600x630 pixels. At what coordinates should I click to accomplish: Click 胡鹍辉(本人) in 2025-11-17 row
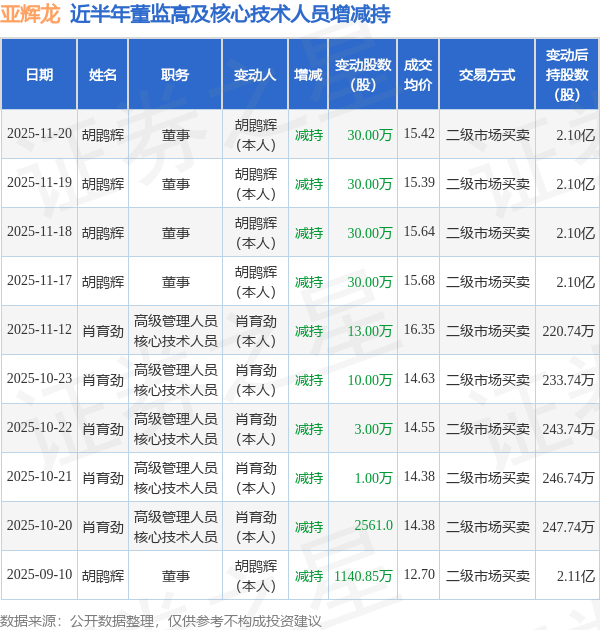(256, 282)
